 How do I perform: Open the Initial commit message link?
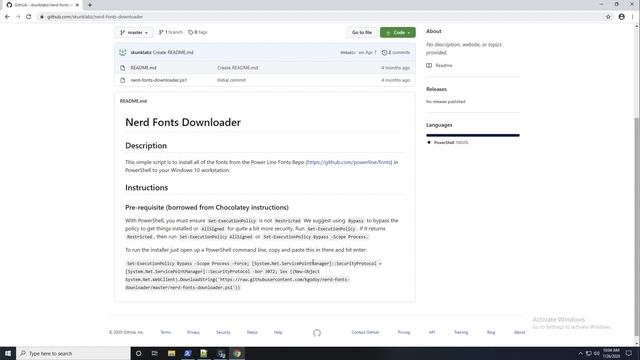[x=231, y=80]
